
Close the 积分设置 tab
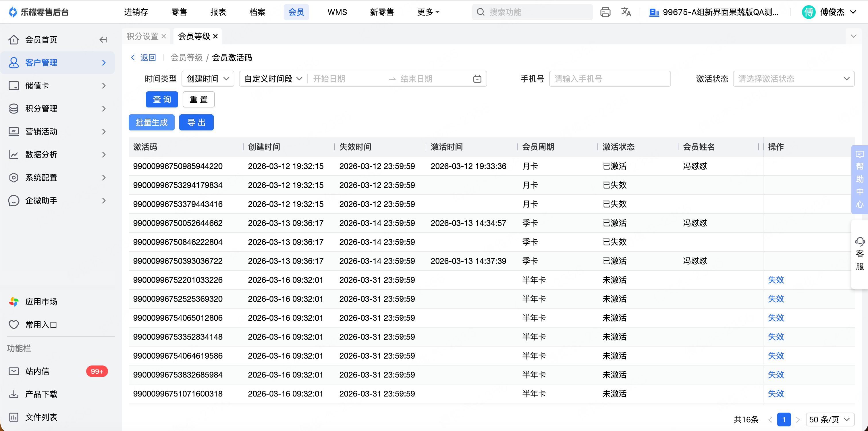click(164, 36)
